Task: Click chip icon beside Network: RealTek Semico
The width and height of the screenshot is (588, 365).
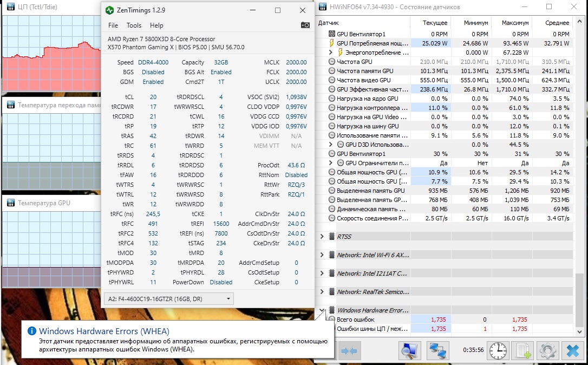Action: pos(331,291)
